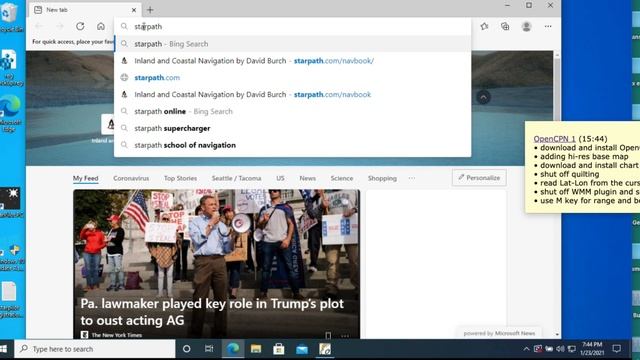Click the taskbar 'Type here to search' box
The image size is (640, 360).
[x=95, y=349]
